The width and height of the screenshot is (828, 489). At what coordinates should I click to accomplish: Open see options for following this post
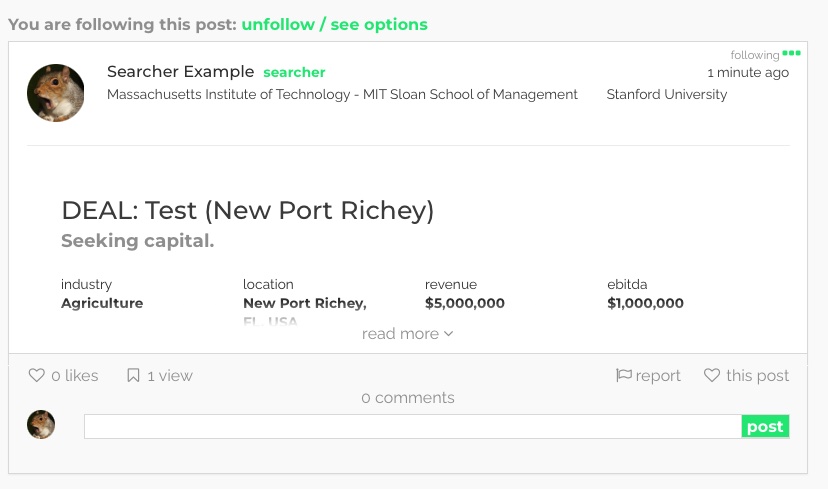coord(378,24)
